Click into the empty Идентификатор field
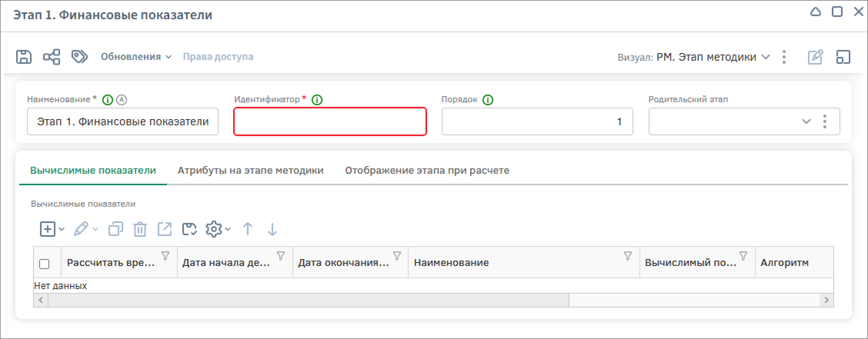 (330, 121)
